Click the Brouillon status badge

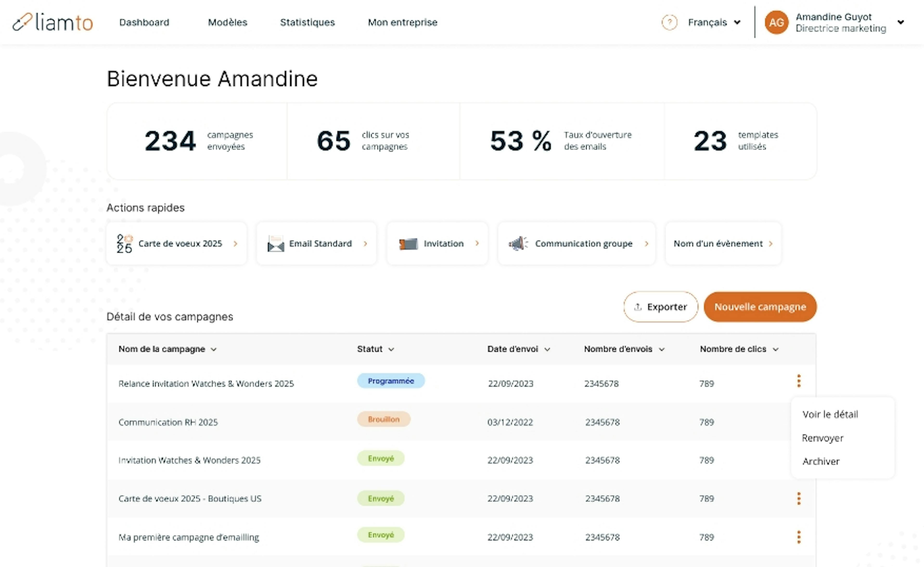tap(384, 419)
